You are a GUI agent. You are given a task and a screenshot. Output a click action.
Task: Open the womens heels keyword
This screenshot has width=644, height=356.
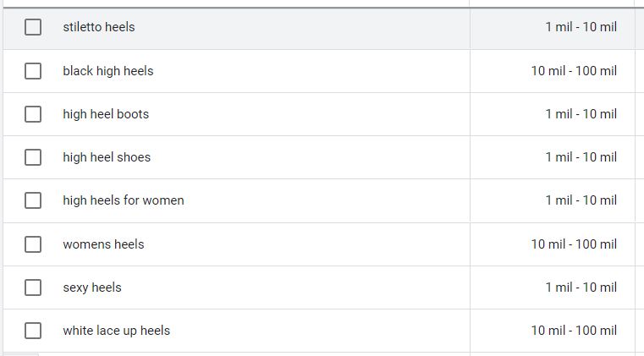pos(103,244)
